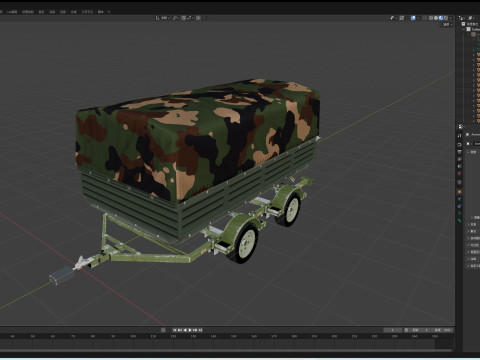Click the current frame field in timeline
The width and height of the screenshot is (480, 360).
(x=392, y=330)
